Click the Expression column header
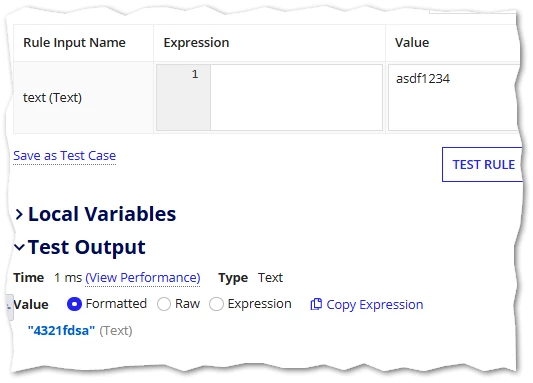The width and height of the screenshot is (533, 383). click(196, 42)
